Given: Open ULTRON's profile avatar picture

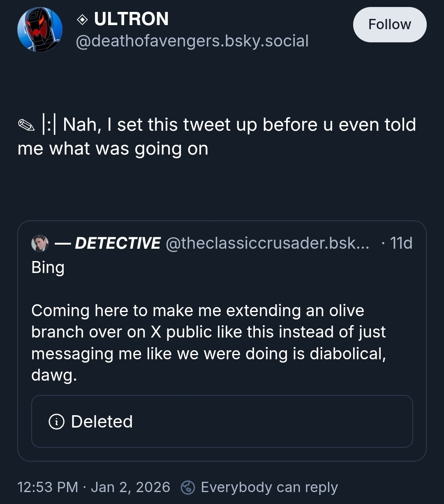Looking at the screenshot, I should coord(40,30).
